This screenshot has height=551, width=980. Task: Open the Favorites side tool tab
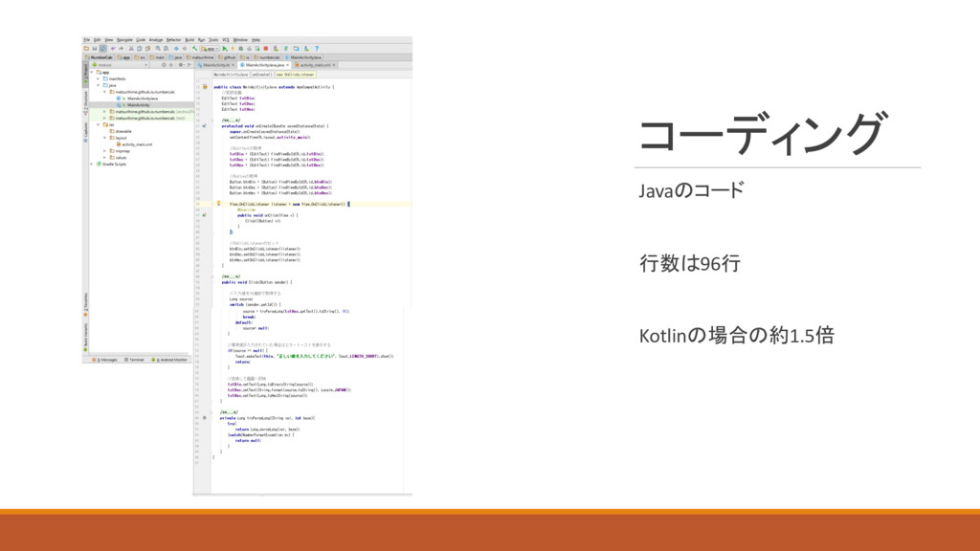85,304
